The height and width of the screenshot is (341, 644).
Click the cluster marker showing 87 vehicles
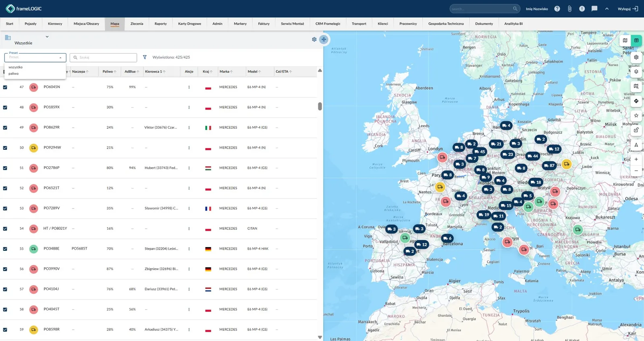tap(549, 165)
